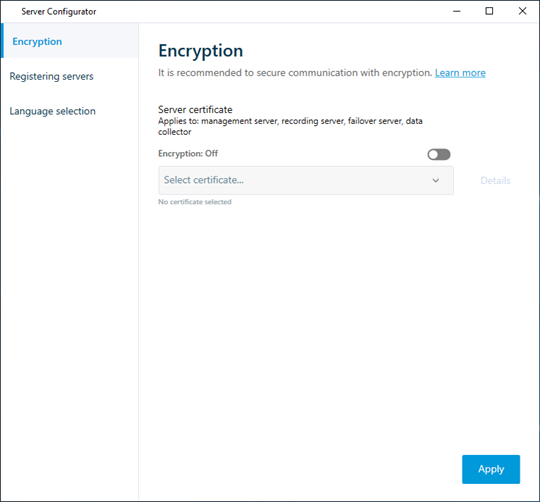
Task: Close the Server Configurator window
Action: point(522,11)
